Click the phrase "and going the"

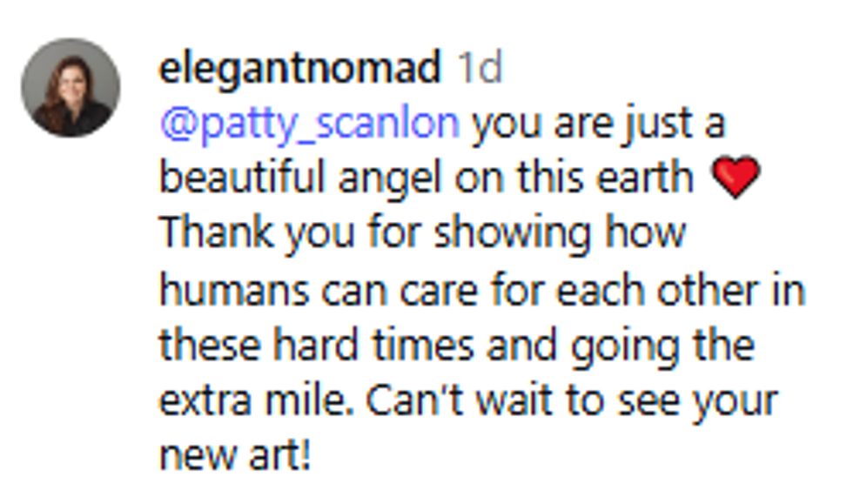click(x=620, y=345)
